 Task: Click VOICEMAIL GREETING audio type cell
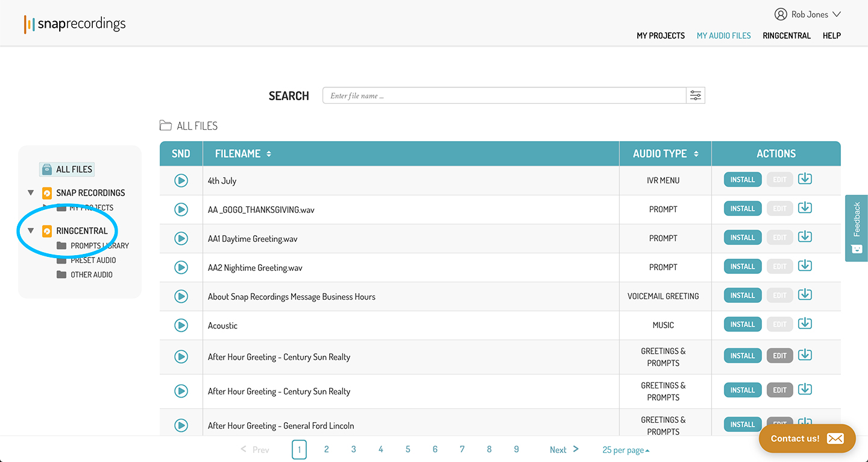point(663,296)
